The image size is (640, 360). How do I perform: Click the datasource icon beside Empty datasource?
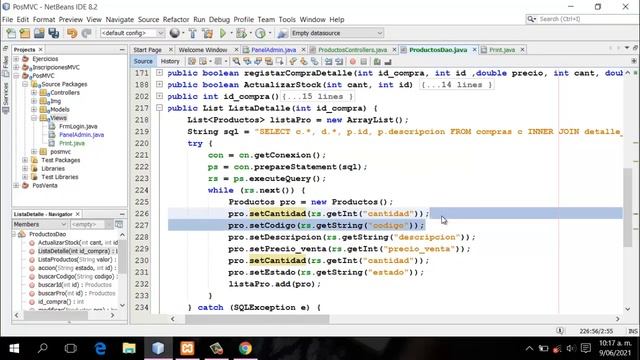(282, 33)
